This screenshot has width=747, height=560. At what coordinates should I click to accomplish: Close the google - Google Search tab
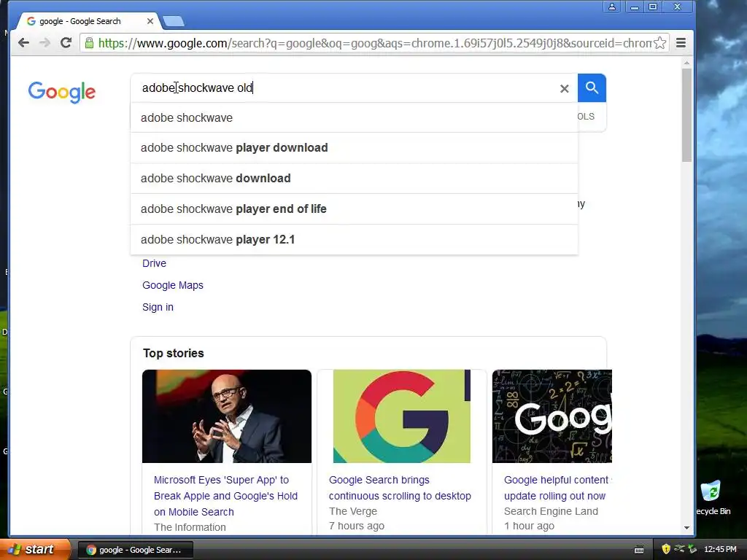150,21
